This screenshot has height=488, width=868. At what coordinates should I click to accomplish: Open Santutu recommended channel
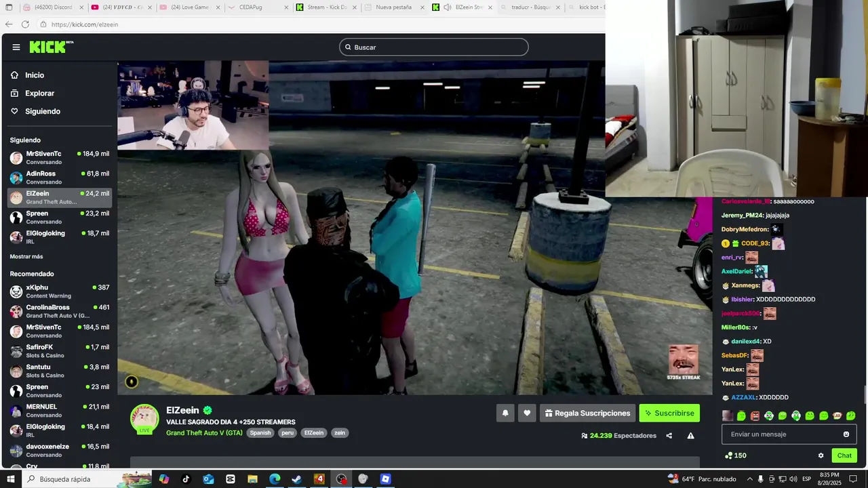[x=60, y=371]
